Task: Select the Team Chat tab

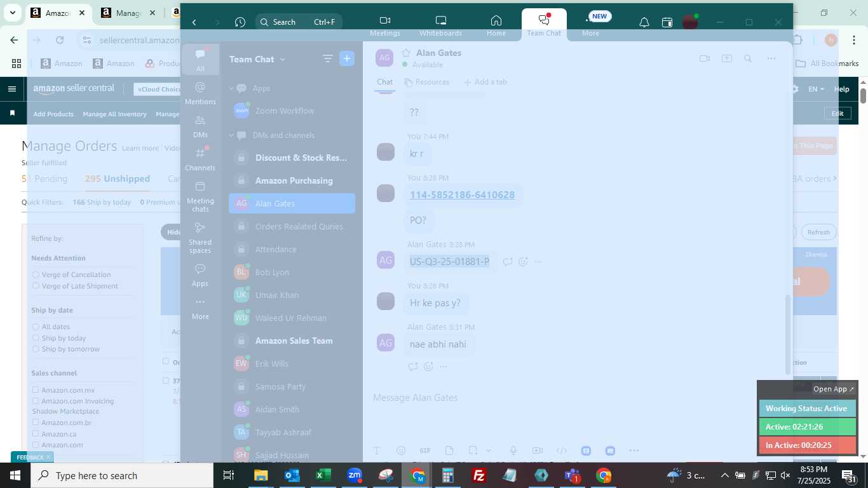Action: click(544, 25)
